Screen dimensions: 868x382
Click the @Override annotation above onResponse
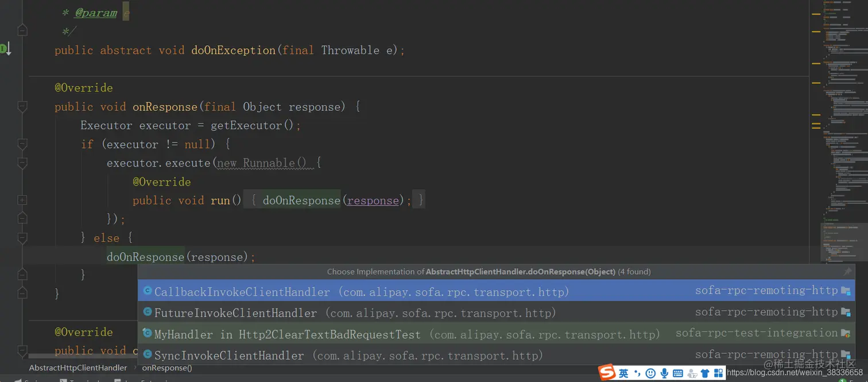tap(84, 88)
